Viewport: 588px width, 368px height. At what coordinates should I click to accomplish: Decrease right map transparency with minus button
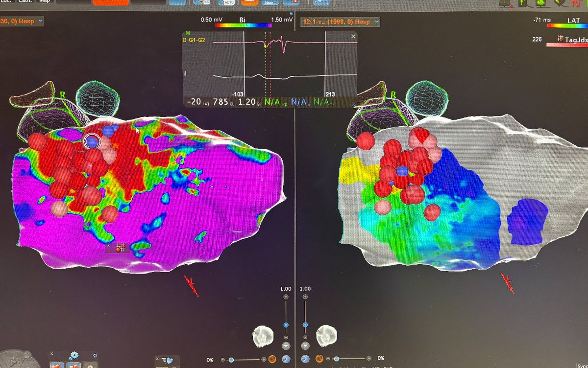click(x=328, y=359)
